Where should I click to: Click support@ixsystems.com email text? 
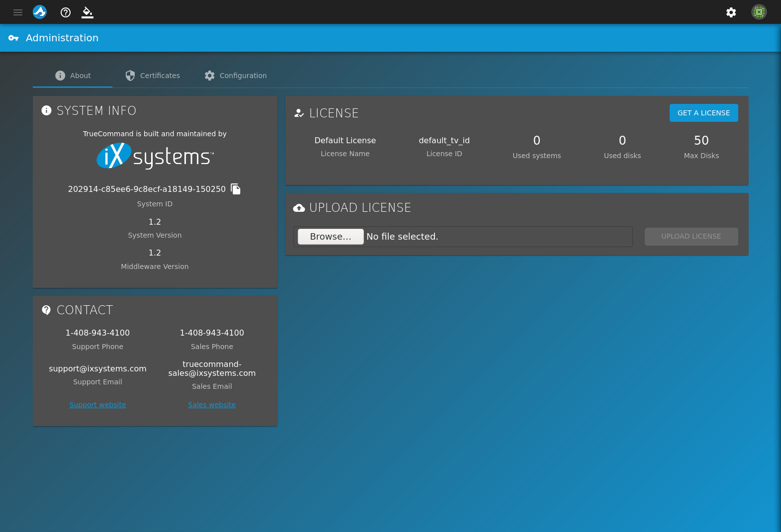coord(97,368)
